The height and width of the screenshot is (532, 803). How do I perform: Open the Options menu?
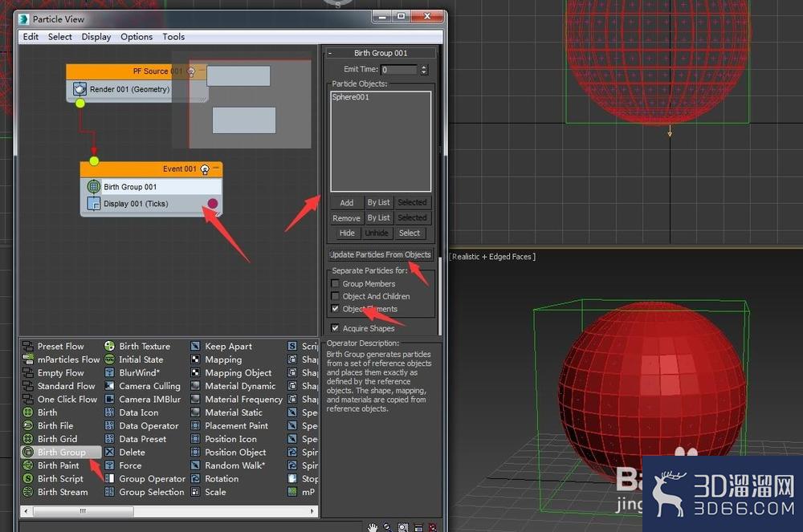137,36
